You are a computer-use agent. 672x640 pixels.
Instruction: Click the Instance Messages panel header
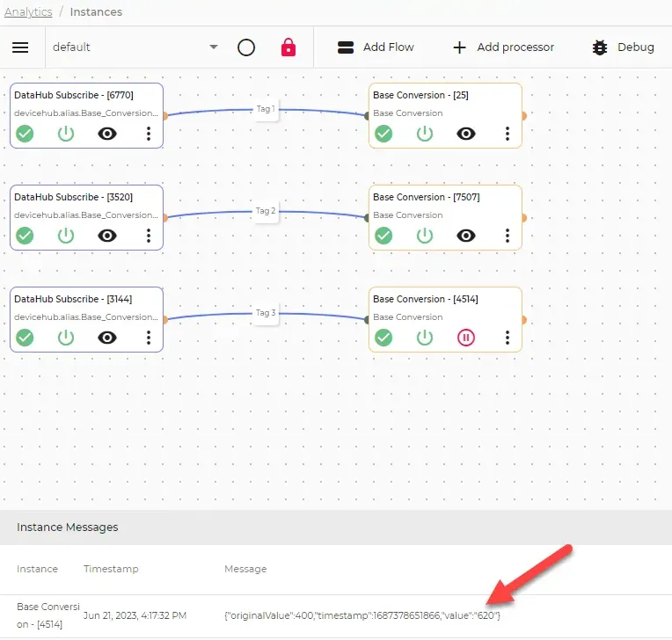point(336,527)
